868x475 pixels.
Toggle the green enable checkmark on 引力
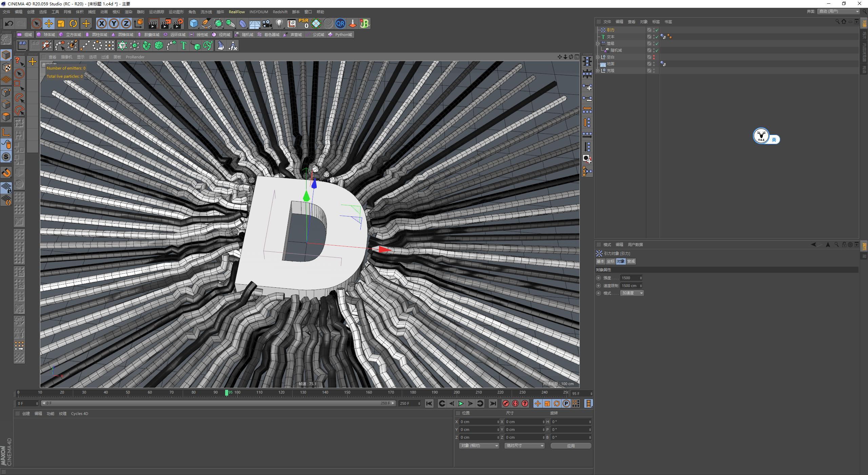[657, 30]
